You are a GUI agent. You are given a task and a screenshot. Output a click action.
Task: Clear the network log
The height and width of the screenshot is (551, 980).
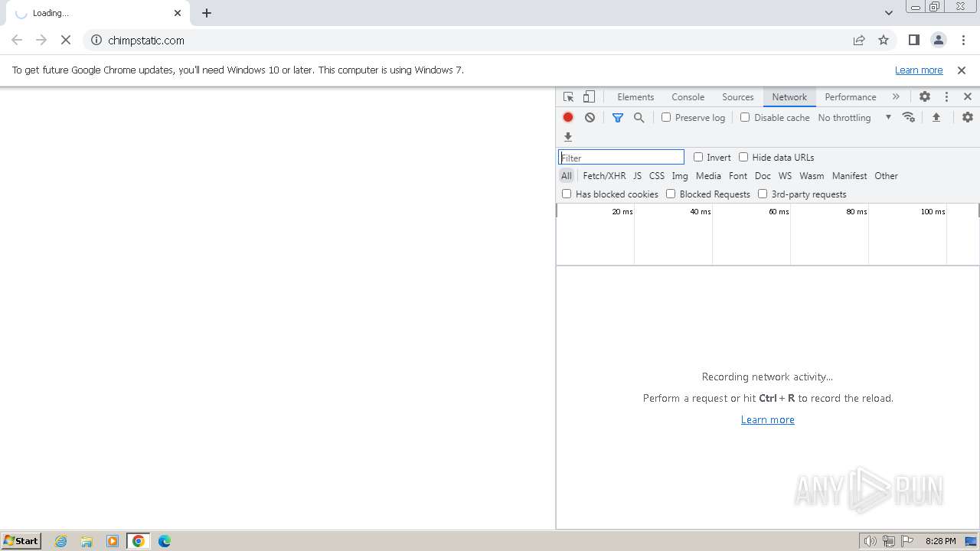pos(590,117)
